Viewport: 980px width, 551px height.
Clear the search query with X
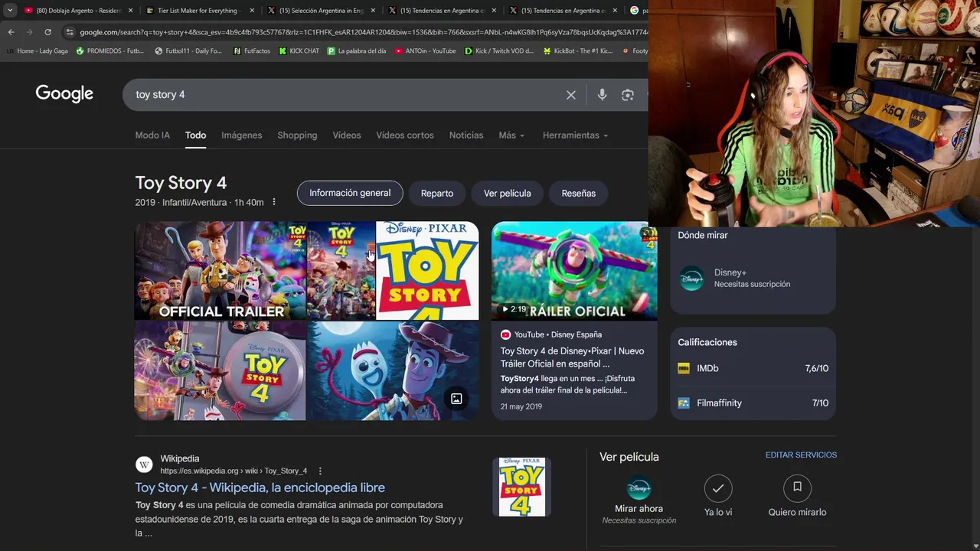[571, 95]
